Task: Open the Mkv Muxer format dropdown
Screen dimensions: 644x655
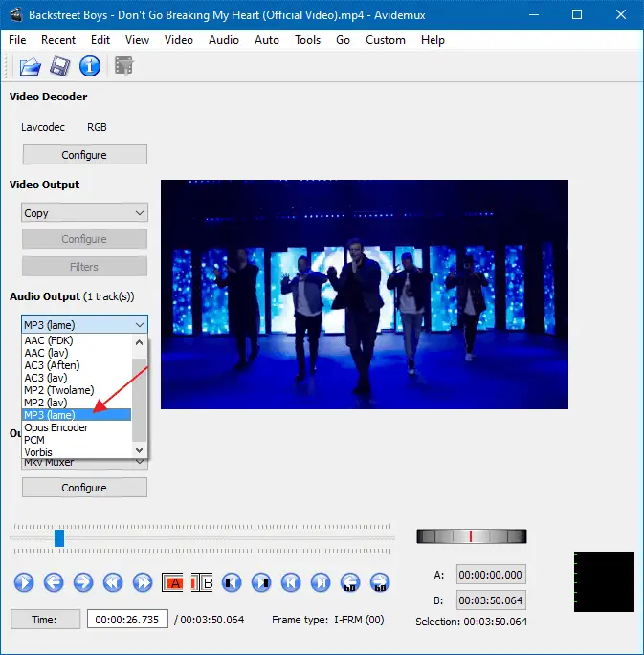Action: [84, 463]
